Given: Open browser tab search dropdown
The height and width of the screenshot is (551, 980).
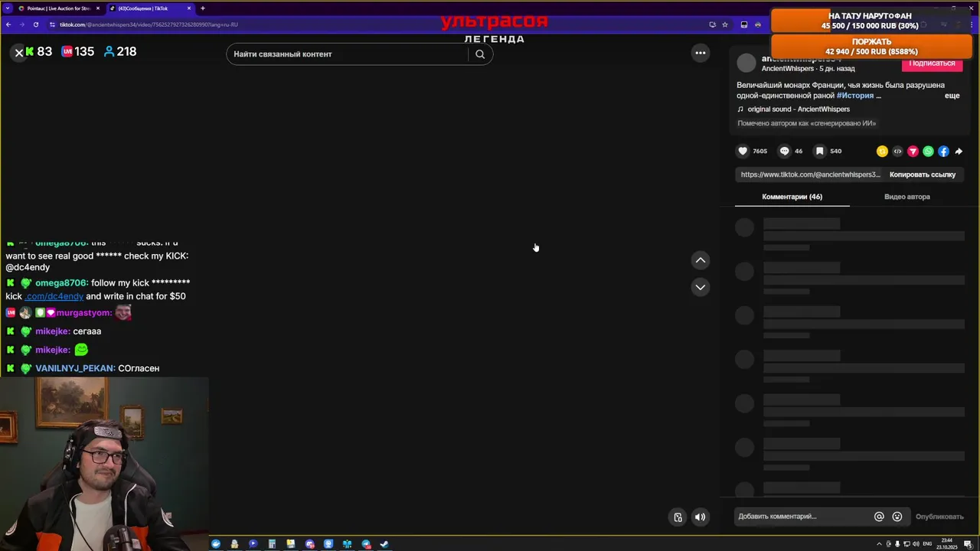Looking at the screenshot, I should pos(6,8).
